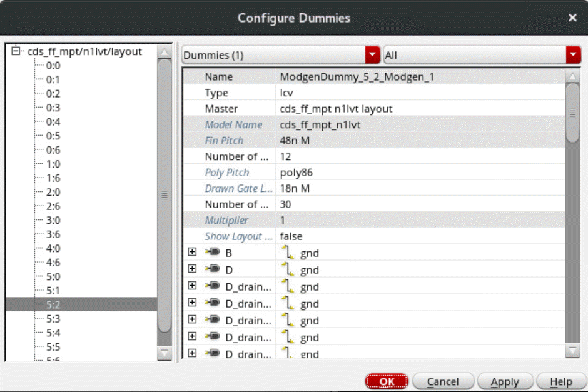This screenshot has width=588, height=392.
Task: Apply the dummy configuration
Action: click(x=504, y=381)
